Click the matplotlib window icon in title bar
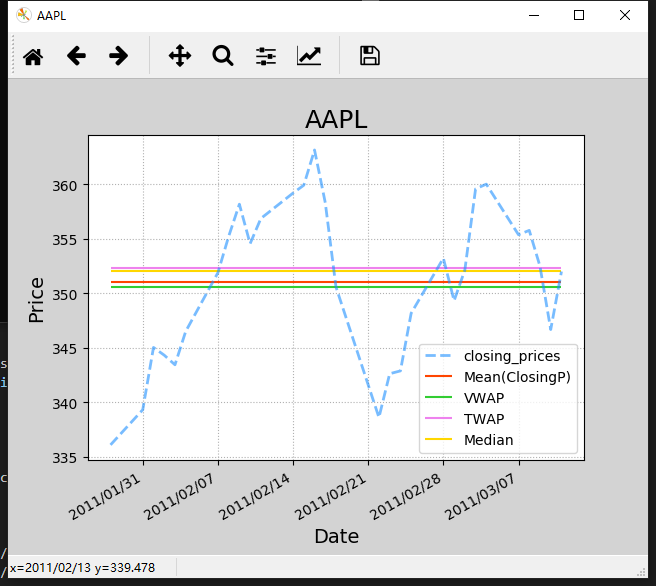This screenshot has width=656, height=586. (24, 15)
